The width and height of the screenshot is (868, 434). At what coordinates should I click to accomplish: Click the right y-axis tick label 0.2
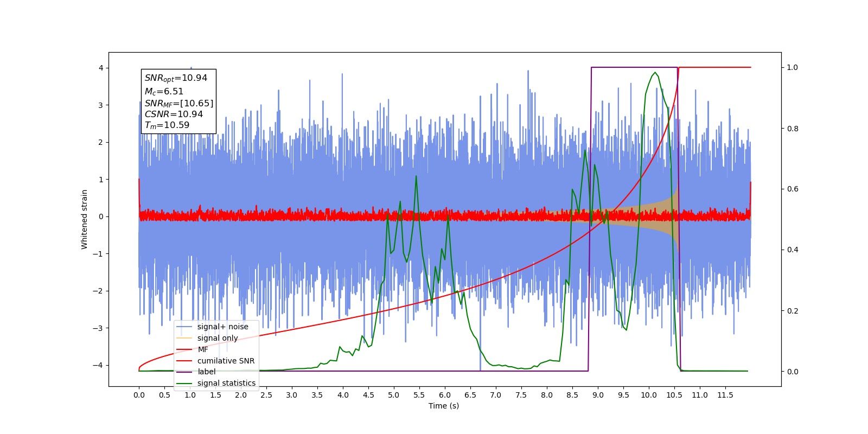[x=793, y=311]
